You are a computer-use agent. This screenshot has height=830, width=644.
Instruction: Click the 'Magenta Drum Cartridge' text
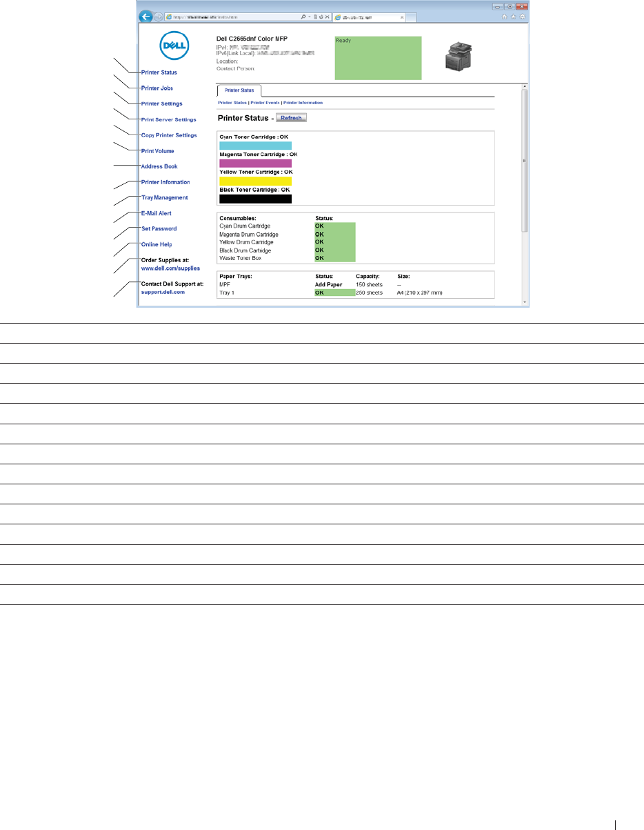pyautogui.click(x=248, y=234)
